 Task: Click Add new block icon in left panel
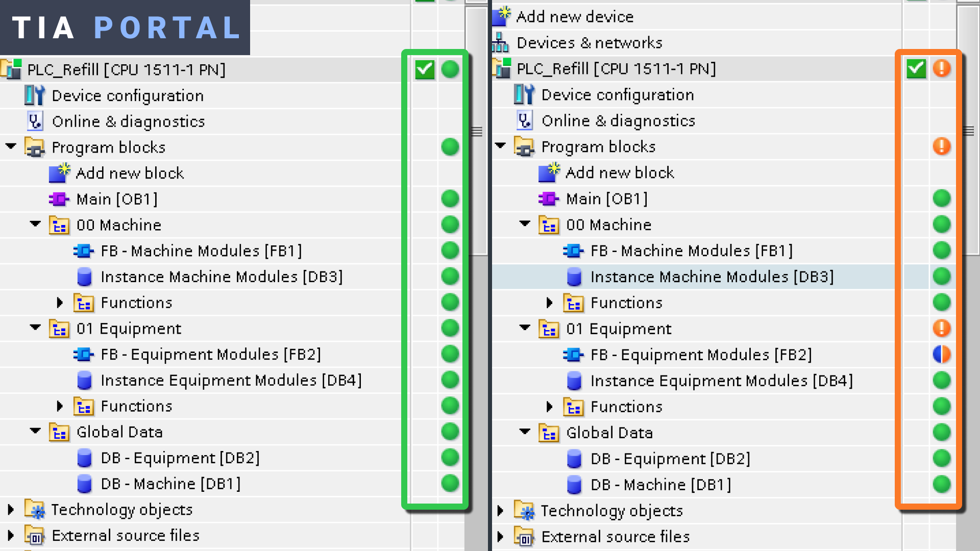(x=59, y=173)
